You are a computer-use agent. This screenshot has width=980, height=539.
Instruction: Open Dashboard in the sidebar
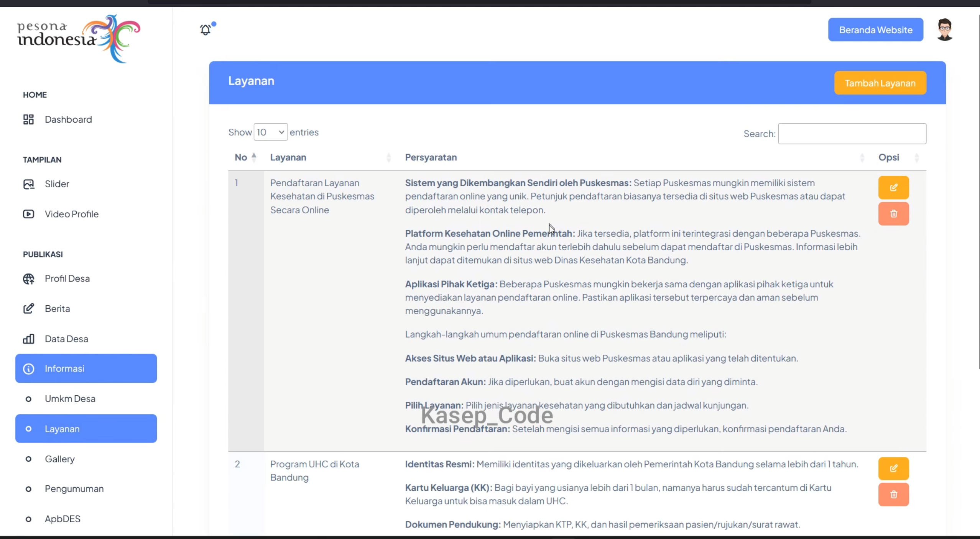pyautogui.click(x=86, y=120)
